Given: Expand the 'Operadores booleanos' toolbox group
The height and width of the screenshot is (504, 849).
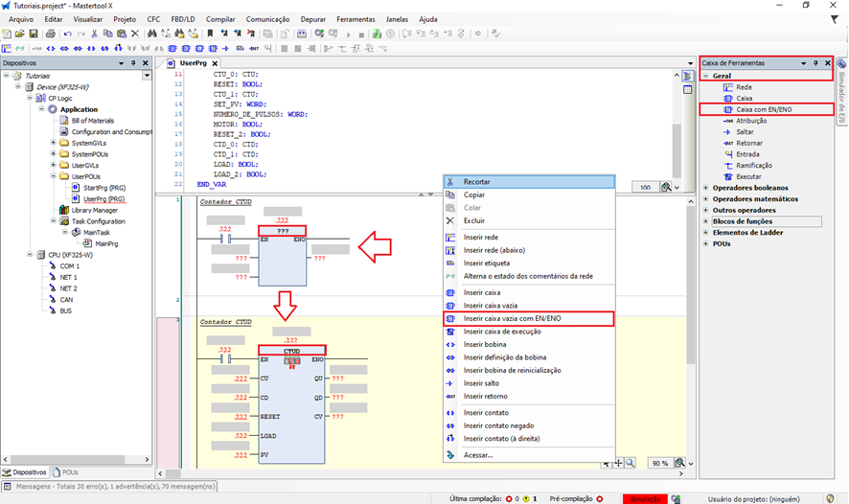Looking at the screenshot, I should [x=706, y=188].
